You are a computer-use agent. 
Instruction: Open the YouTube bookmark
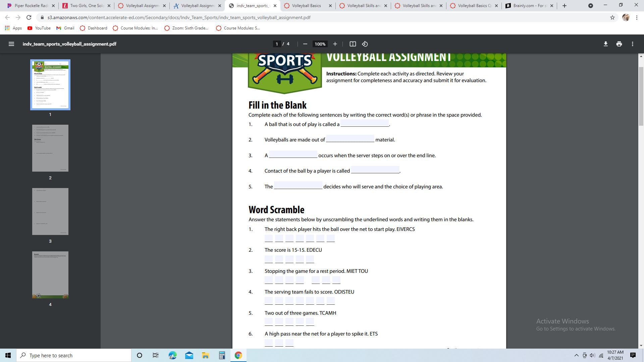pyautogui.click(x=39, y=28)
